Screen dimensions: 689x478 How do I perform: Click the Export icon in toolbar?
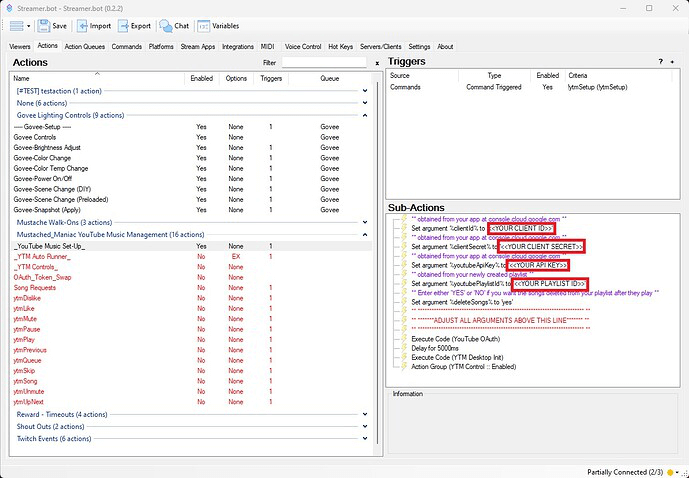click(123, 25)
